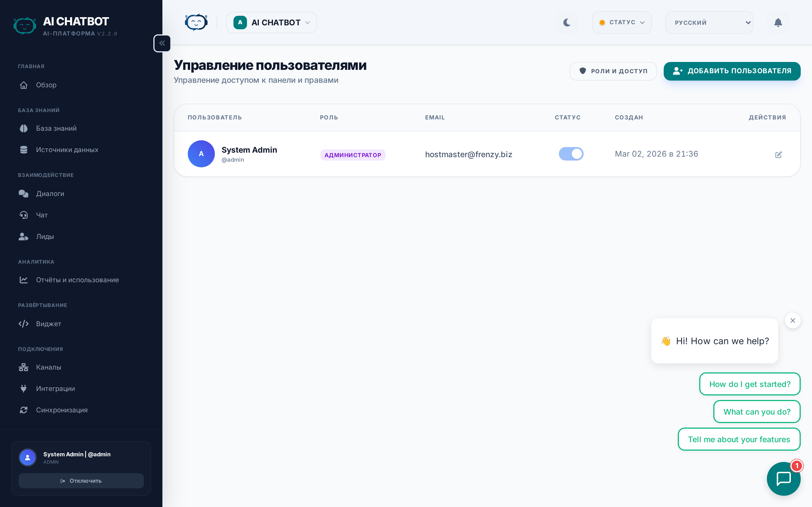
Task: Go to База знаний in sidebar
Action: tap(56, 128)
